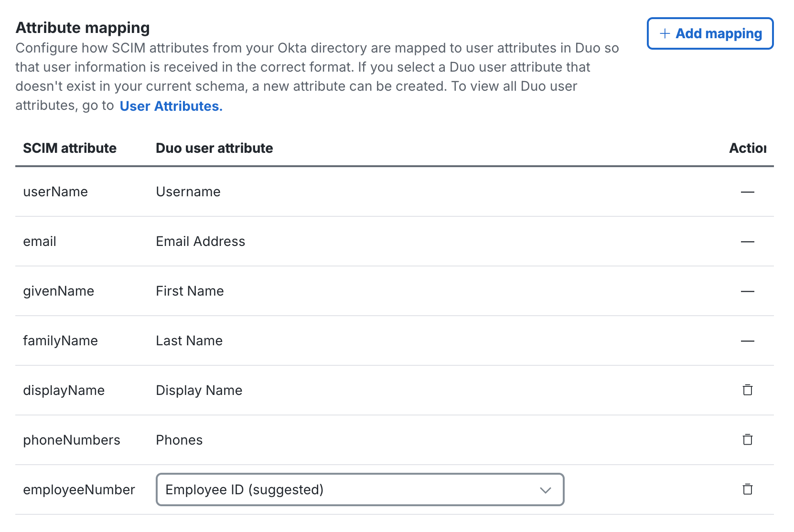Click the Attribute mapping section heading
This screenshot has height=532, width=794.
point(82,27)
